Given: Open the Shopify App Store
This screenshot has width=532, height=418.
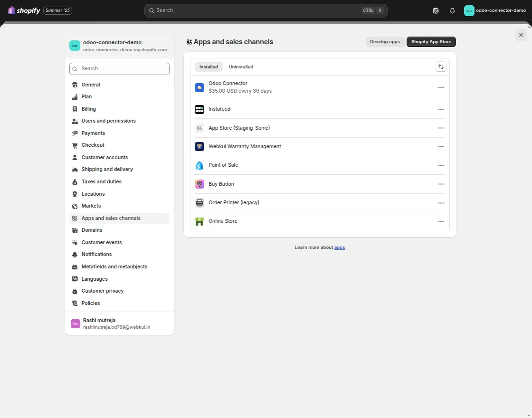Looking at the screenshot, I should pyautogui.click(x=431, y=41).
